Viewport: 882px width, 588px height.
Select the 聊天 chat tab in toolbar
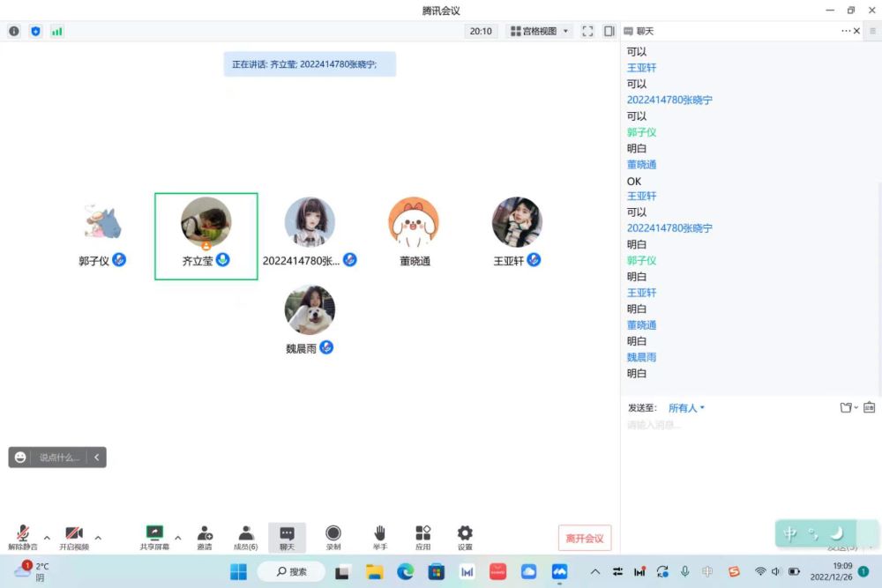click(x=288, y=537)
